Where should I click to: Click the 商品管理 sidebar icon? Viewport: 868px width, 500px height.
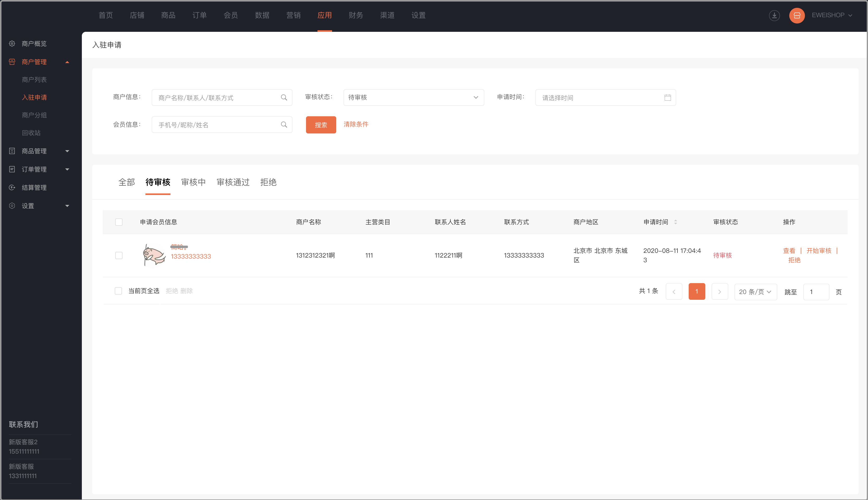click(x=12, y=151)
